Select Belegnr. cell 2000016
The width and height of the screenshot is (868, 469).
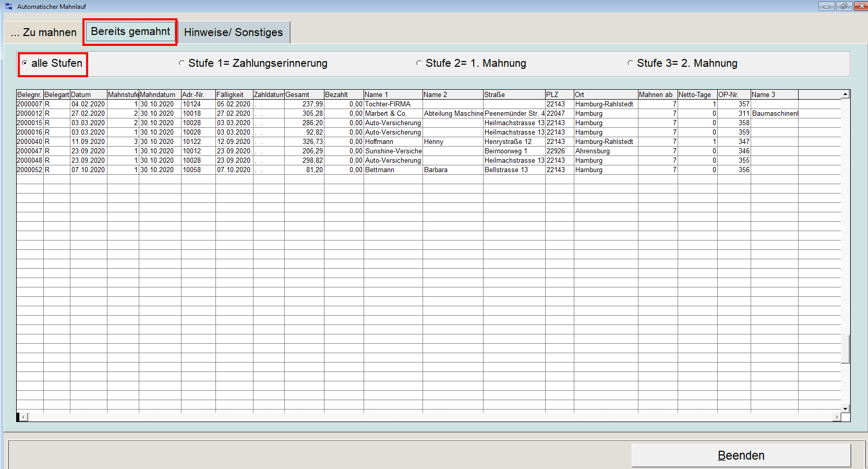[30, 133]
